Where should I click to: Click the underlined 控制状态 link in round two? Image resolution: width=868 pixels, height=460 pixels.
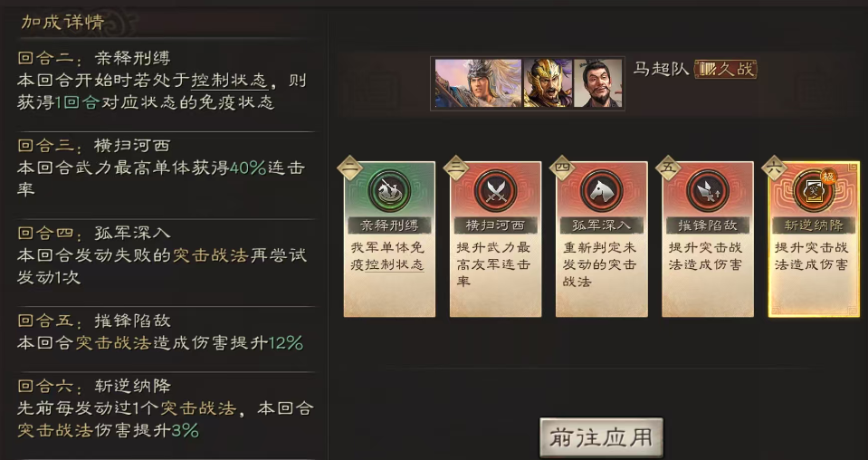coord(229,81)
